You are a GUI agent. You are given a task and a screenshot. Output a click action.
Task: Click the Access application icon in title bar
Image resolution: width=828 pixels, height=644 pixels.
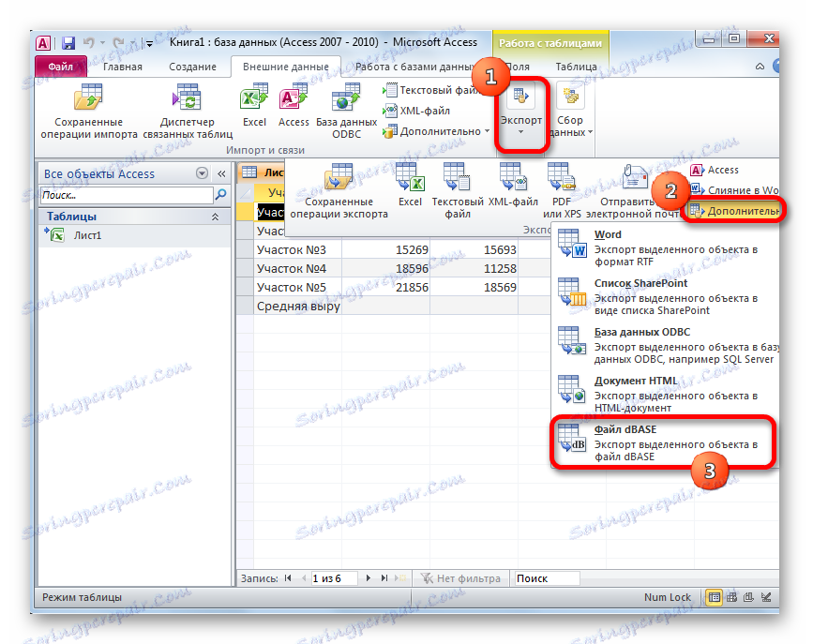[43, 43]
